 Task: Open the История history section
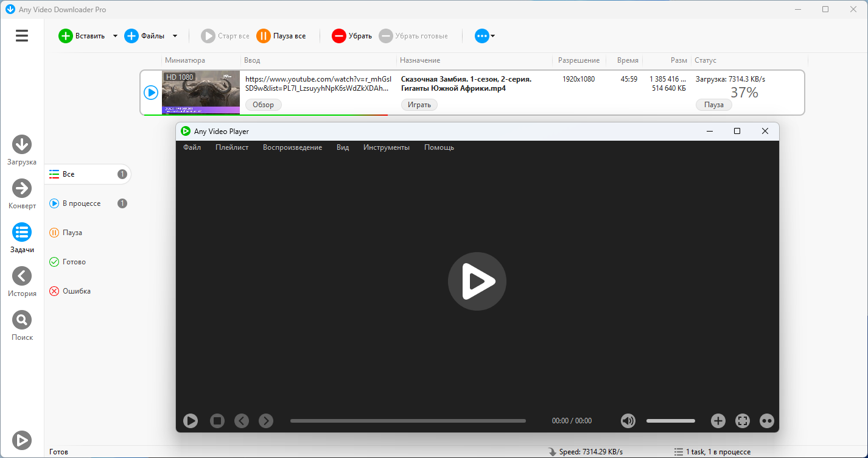coord(22,277)
